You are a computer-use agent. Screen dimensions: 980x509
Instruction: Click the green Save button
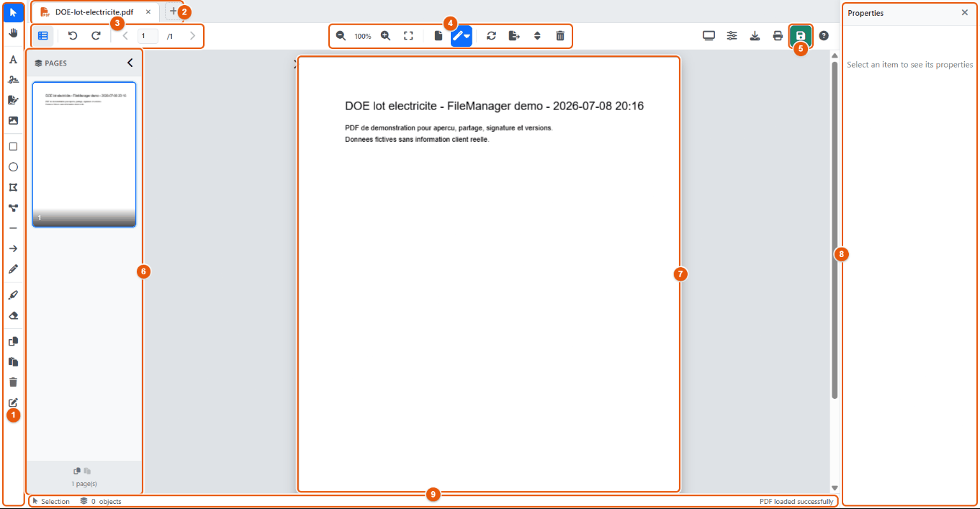[x=801, y=35]
